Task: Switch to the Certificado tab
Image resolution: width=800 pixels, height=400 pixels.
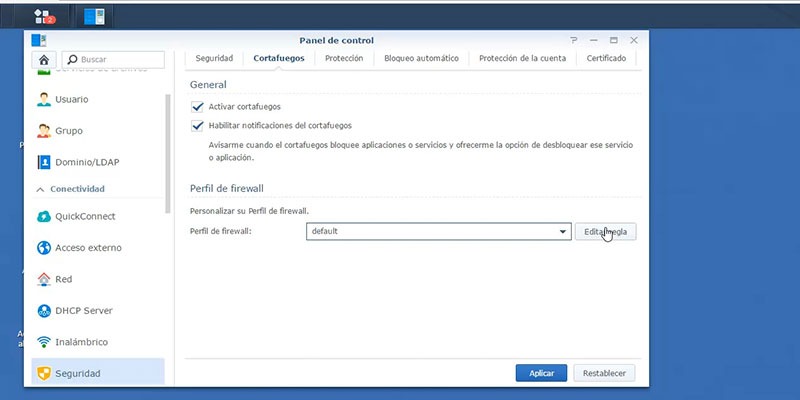Action: (x=606, y=58)
